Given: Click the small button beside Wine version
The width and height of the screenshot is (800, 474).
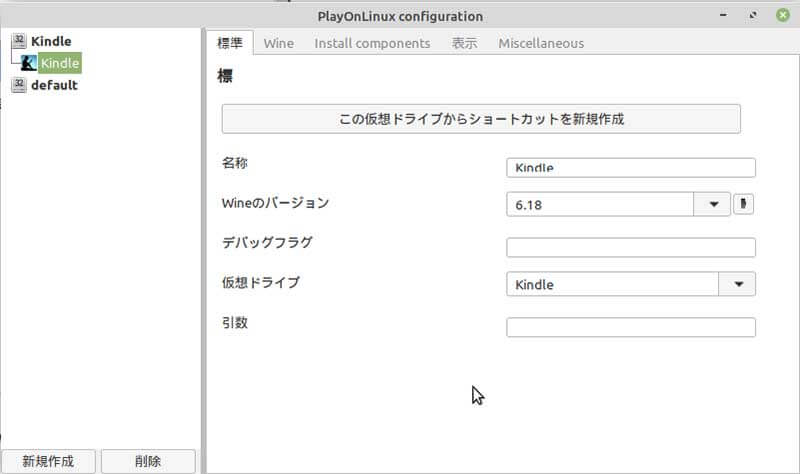Looking at the screenshot, I should point(743,204).
